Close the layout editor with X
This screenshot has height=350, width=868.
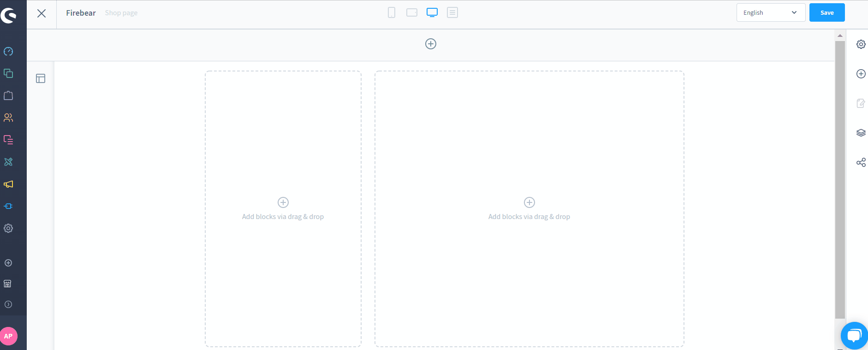42,13
